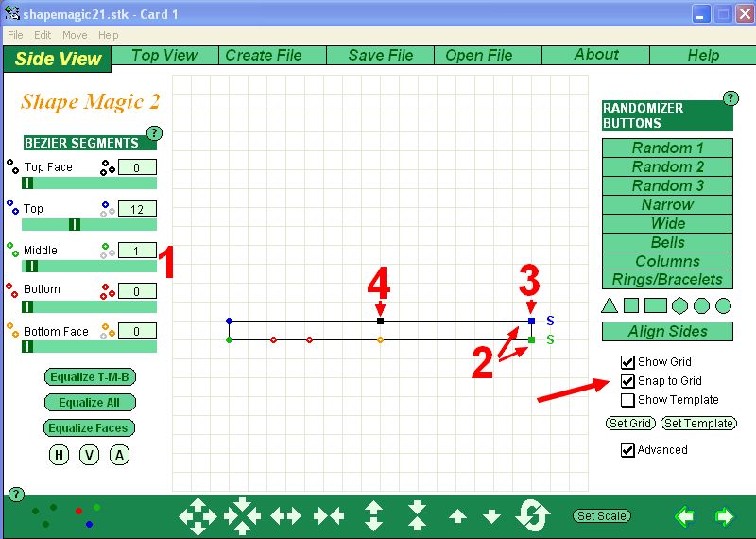
Task: Toggle the Advanced checkbox
Action: coord(627,450)
